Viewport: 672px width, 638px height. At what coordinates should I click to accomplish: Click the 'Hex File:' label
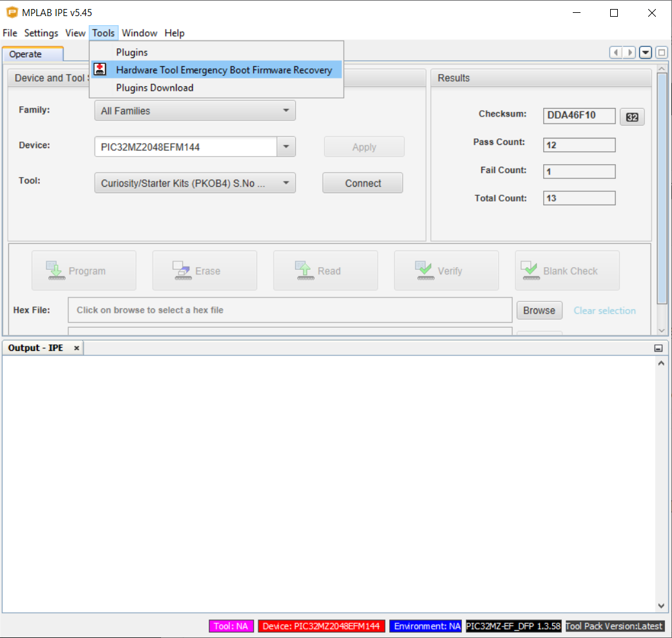click(x=32, y=310)
